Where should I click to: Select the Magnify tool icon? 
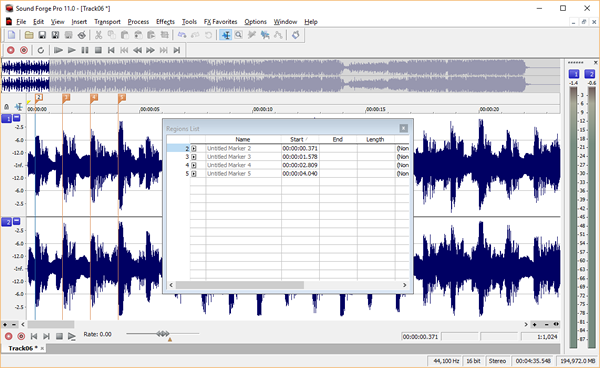239,35
